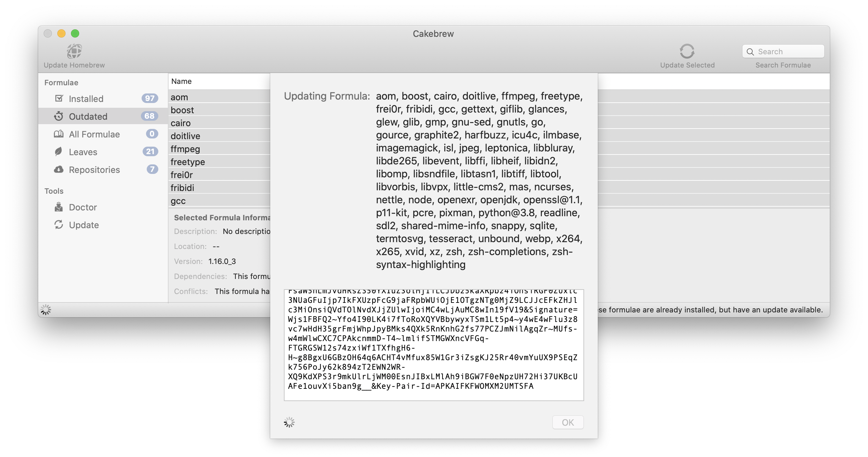Click the yellow minimize window button
868x457 pixels.
61,33
